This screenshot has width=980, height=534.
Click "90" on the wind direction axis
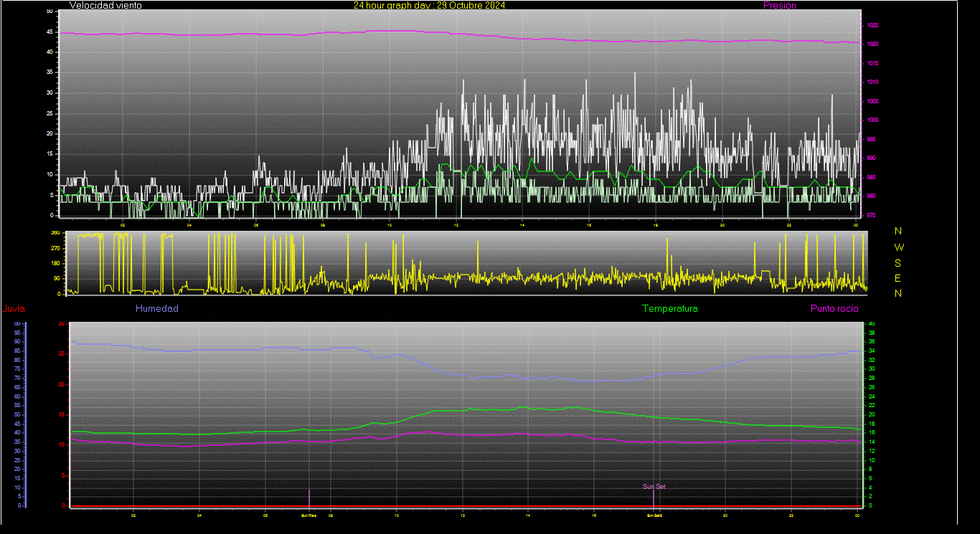click(x=57, y=279)
